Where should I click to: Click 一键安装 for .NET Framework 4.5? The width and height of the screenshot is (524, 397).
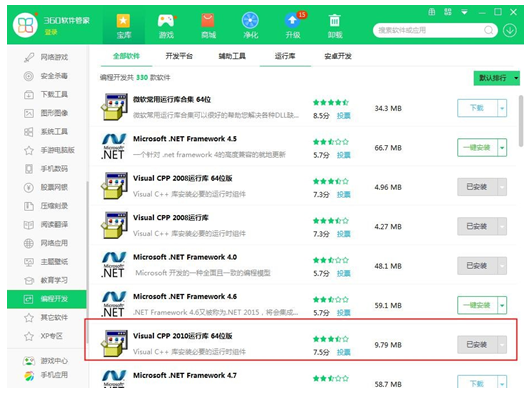[477, 147]
